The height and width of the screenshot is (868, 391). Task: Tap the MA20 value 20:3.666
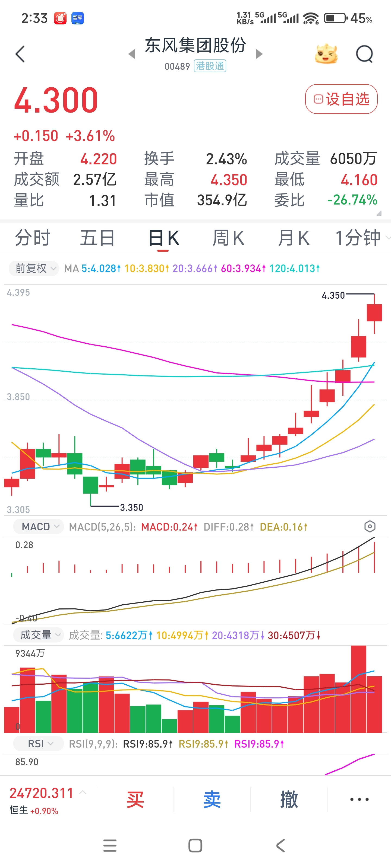(x=195, y=269)
